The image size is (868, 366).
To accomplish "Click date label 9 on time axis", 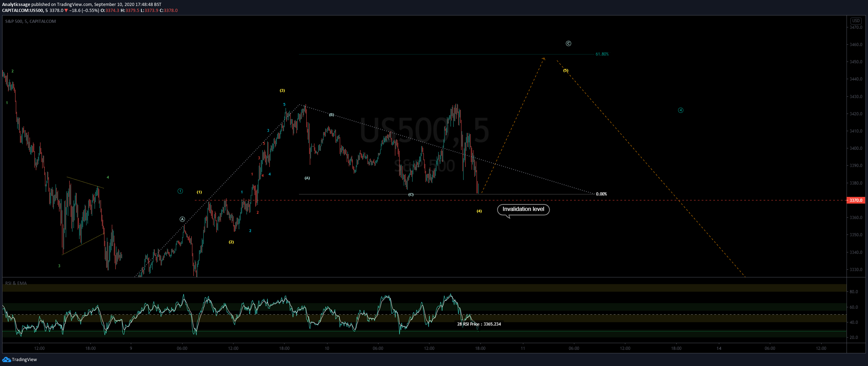I will click(131, 348).
